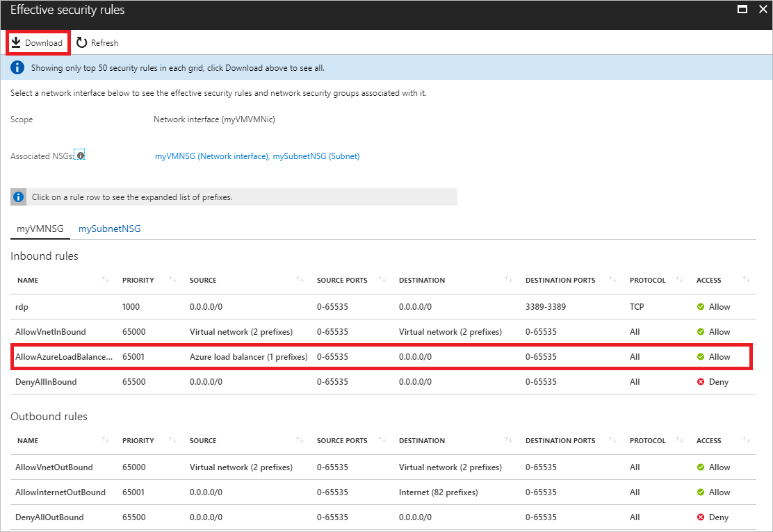
Task: Click the Download icon
Action: pyautogui.click(x=17, y=42)
